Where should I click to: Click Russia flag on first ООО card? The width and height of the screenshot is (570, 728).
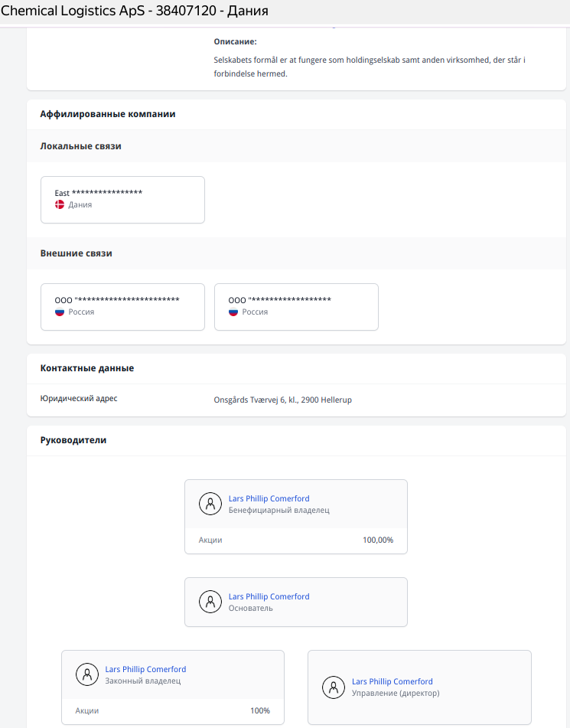pyautogui.click(x=60, y=312)
